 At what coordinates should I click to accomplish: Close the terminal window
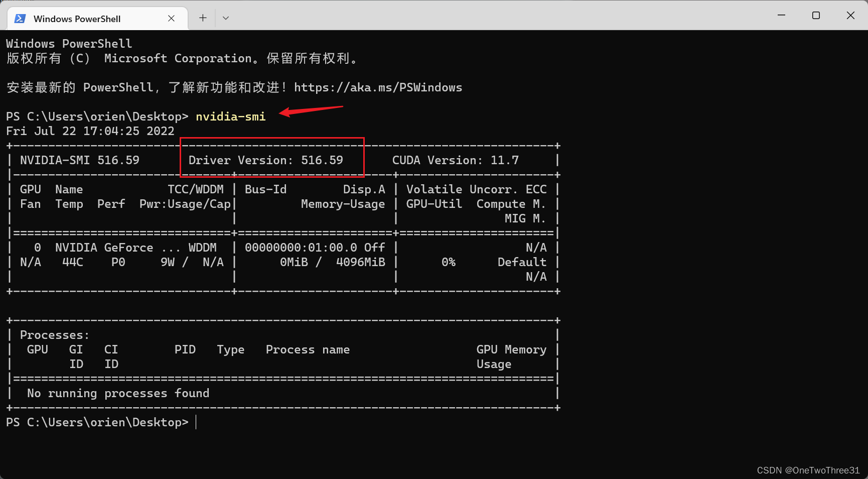850,15
